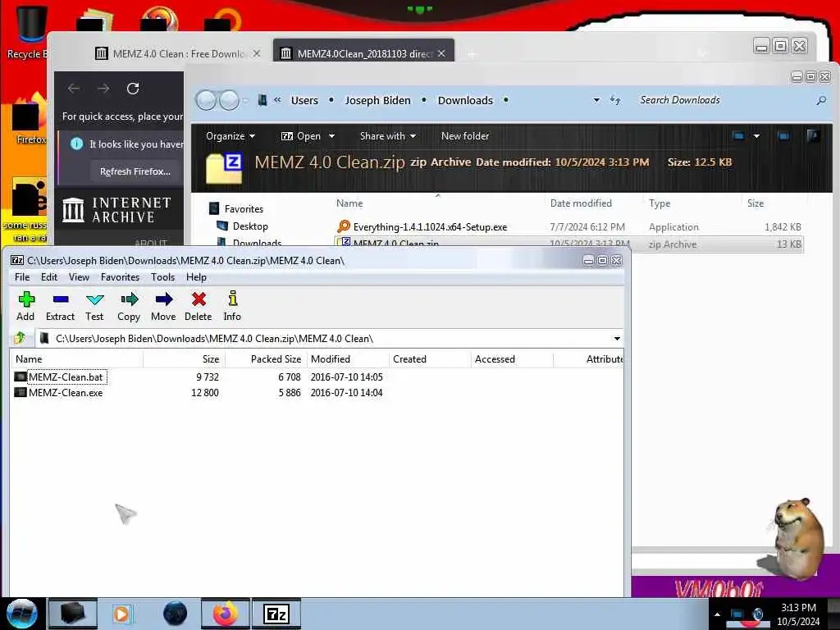This screenshot has height=630, width=840.
Task: Expand the Explorer address history dropdown
Action: point(596,100)
